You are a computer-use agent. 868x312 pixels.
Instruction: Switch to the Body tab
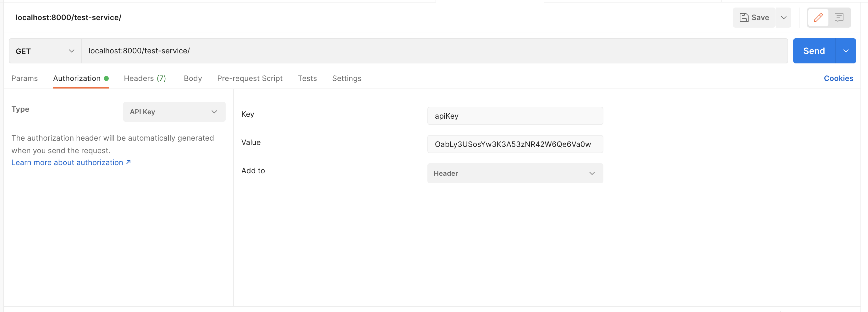pos(193,78)
